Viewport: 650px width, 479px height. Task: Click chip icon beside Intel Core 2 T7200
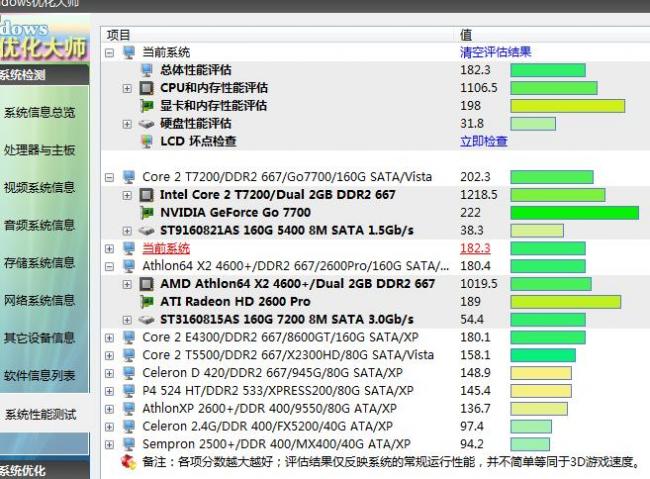click(146, 195)
